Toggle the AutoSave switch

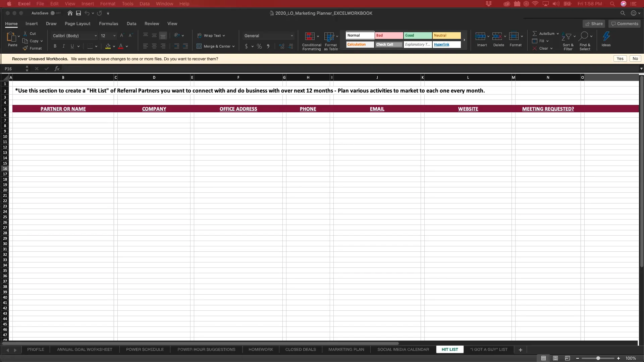pyautogui.click(x=55, y=13)
